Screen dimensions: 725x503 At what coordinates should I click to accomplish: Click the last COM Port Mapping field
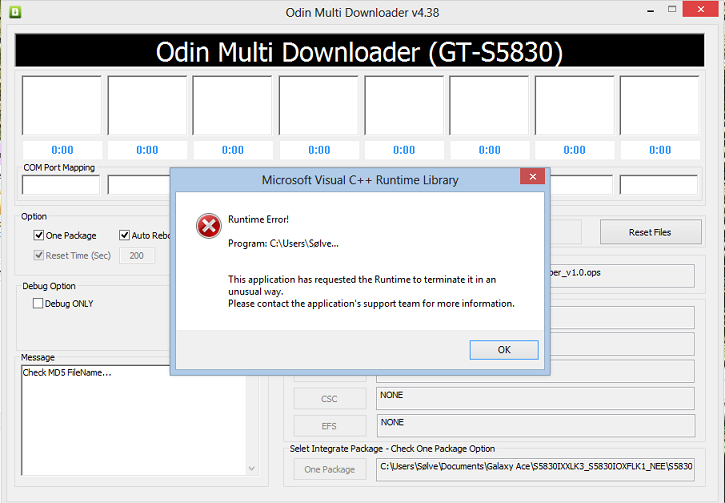coord(658,185)
